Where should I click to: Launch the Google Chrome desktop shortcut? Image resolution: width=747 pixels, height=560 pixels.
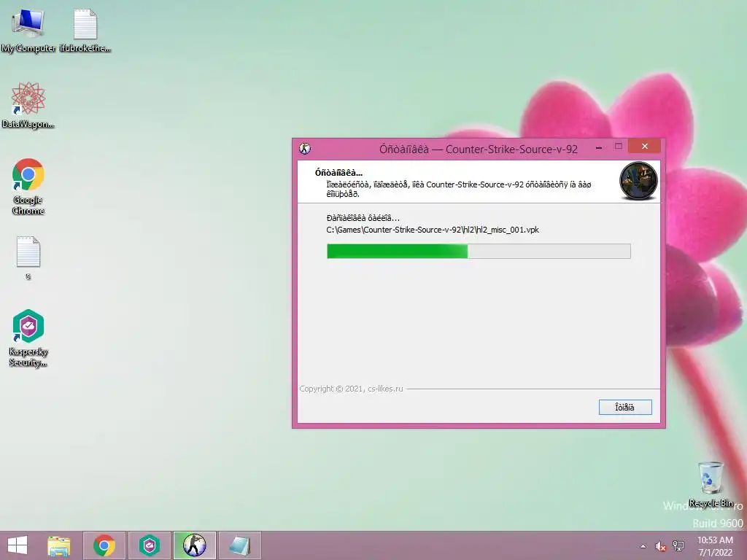tap(28, 186)
